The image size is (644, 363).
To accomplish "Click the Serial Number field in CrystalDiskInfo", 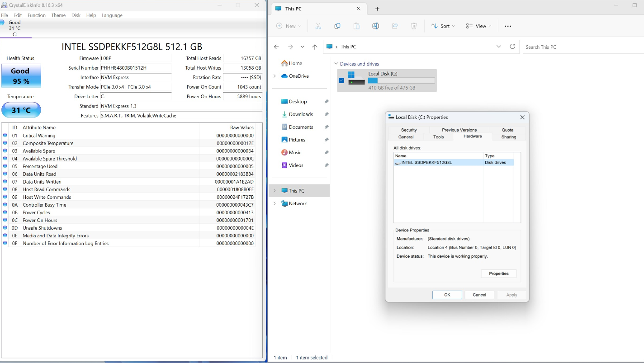I will (136, 68).
